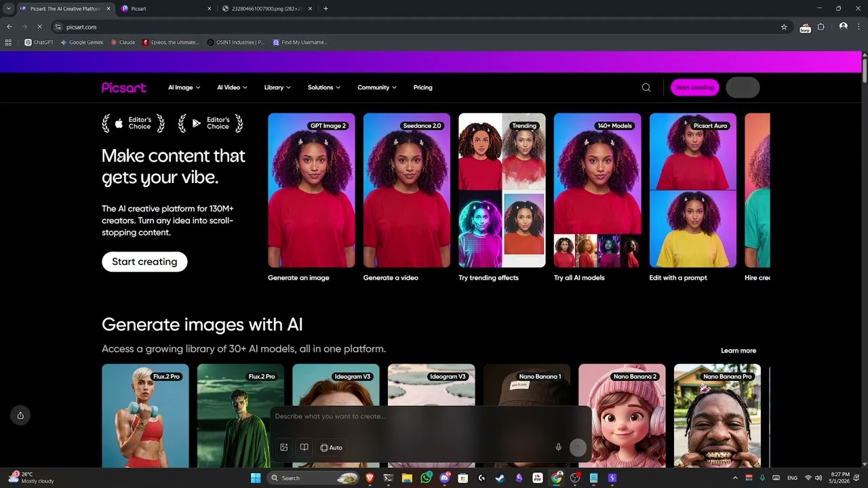The width and height of the screenshot is (868, 488).
Task: Open the prompt library book icon
Action: [x=304, y=447]
